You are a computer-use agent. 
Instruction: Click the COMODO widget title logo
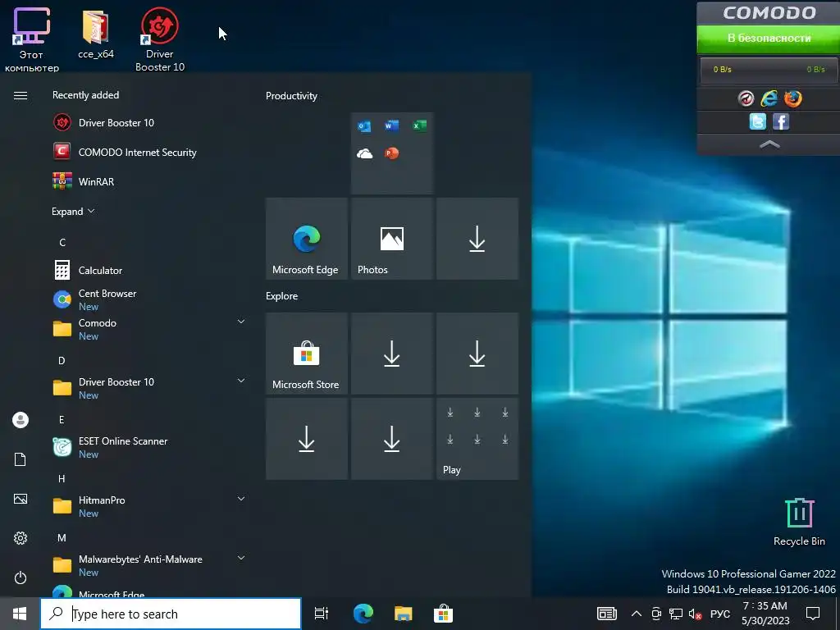[769, 13]
